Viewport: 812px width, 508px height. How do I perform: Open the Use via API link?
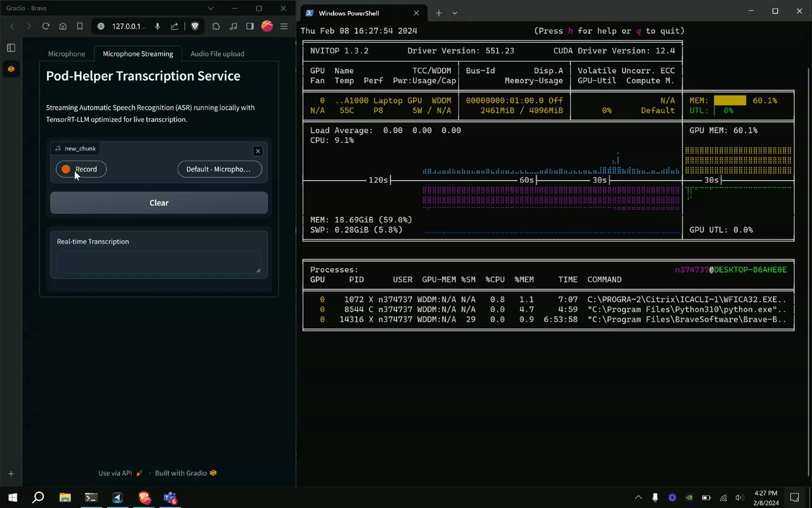pyautogui.click(x=121, y=473)
